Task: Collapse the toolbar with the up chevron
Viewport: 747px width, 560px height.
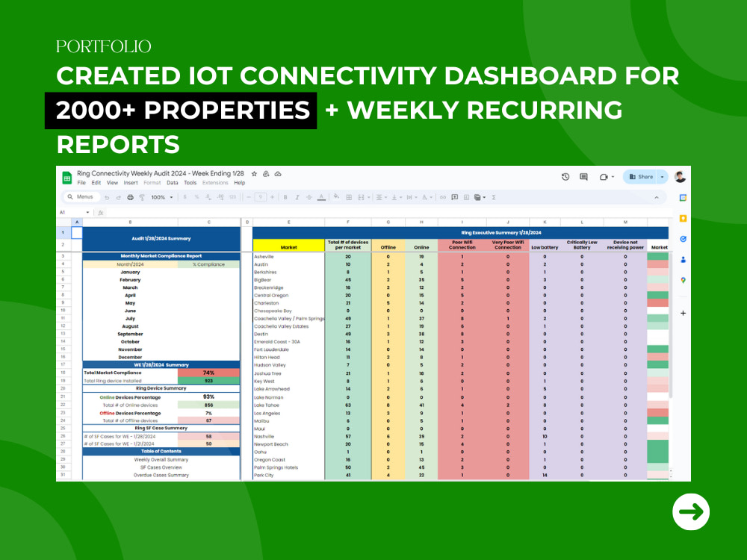Action: pyautogui.click(x=657, y=197)
